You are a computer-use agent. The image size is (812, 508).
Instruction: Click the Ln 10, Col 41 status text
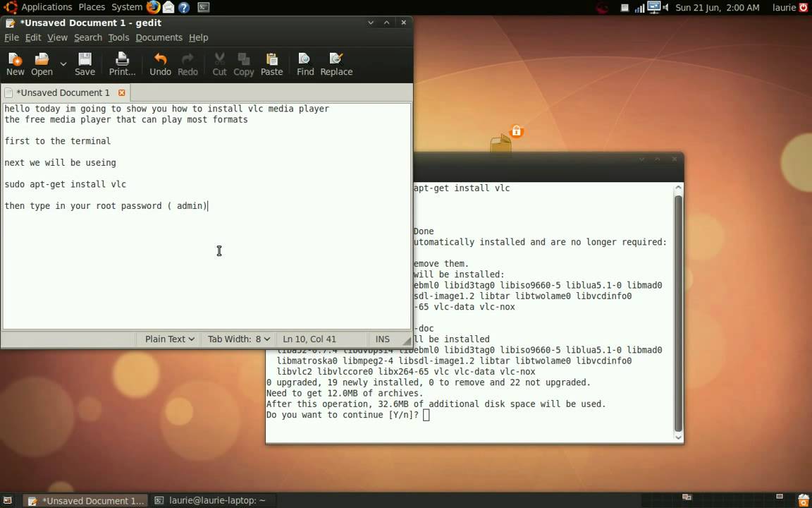(309, 339)
